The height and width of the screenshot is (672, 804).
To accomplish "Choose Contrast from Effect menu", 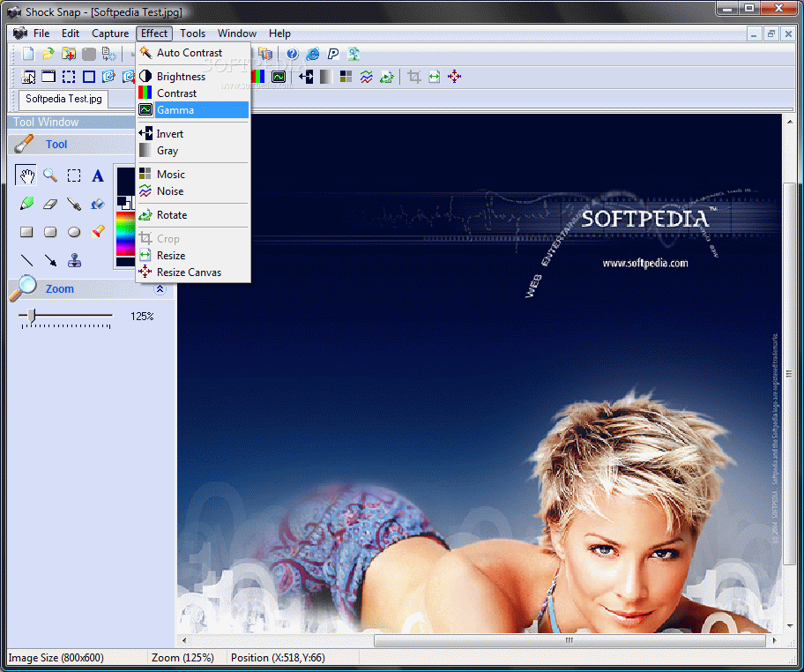I will 193,93.
